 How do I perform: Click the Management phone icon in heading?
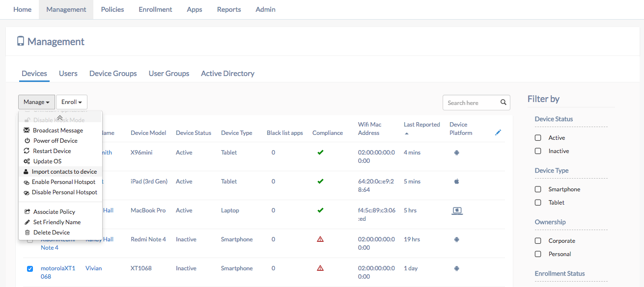coord(21,41)
